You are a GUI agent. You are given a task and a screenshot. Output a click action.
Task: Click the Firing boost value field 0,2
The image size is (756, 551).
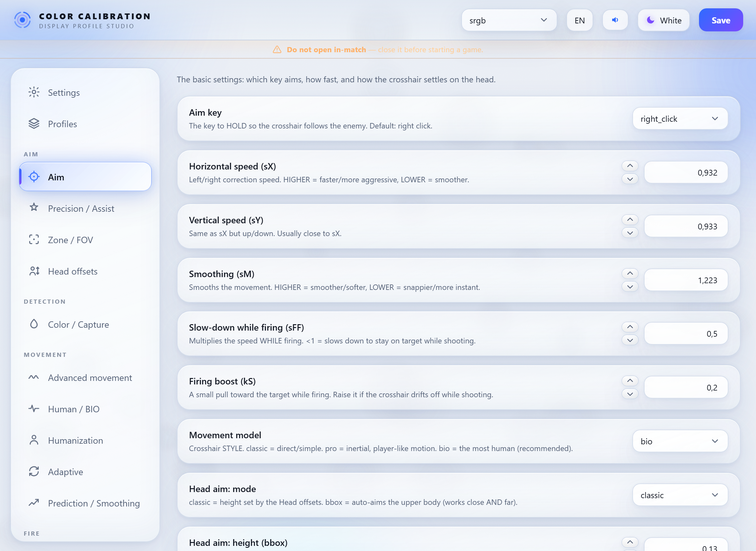(686, 387)
